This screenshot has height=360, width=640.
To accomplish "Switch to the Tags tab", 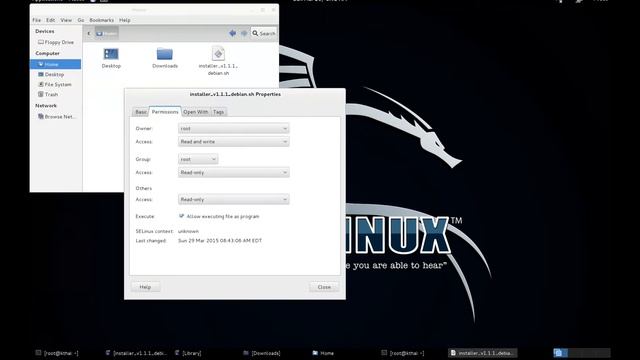I will [218, 112].
